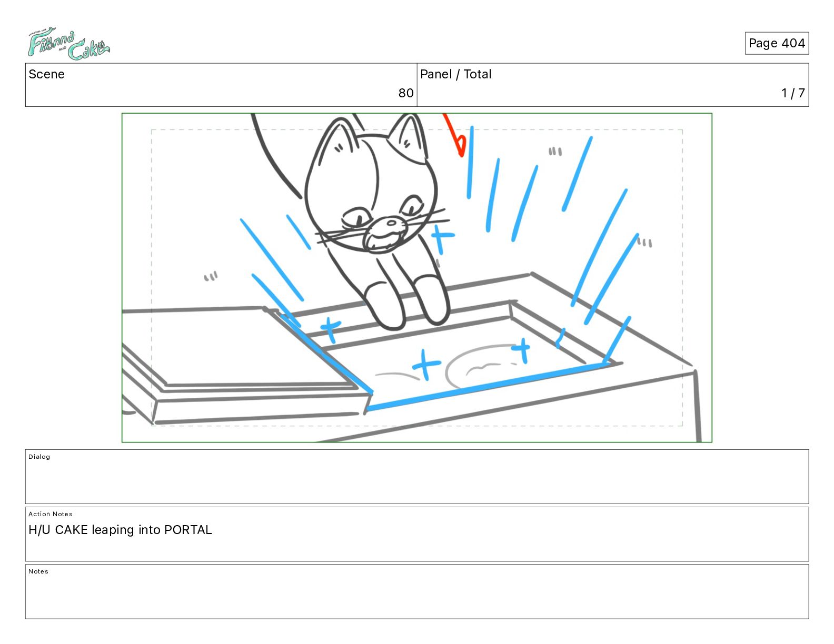Click the Fionna and Cake logo

tap(69, 44)
